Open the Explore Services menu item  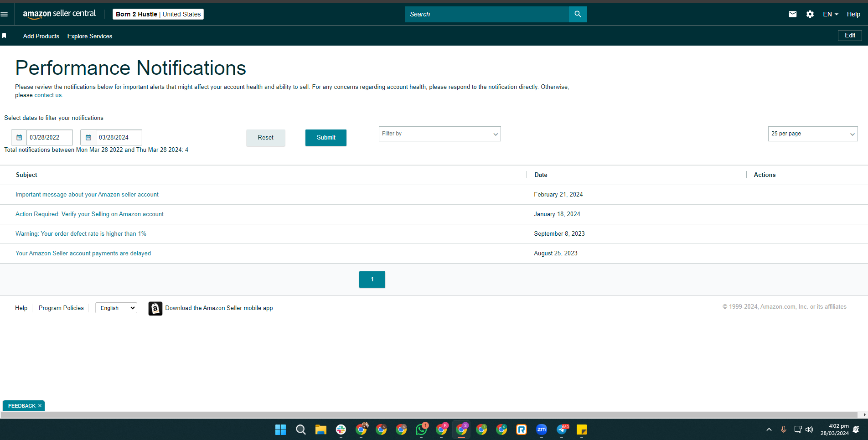point(90,36)
